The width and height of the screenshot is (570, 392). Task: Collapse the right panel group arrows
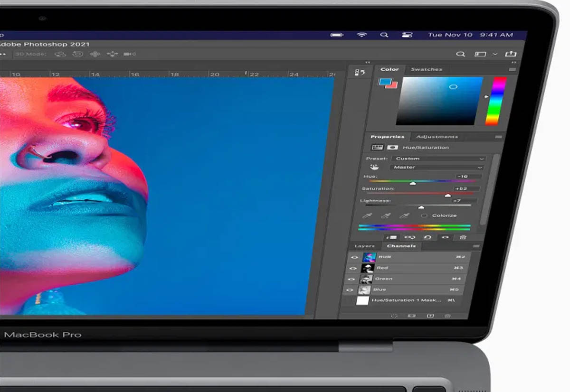[x=514, y=62]
